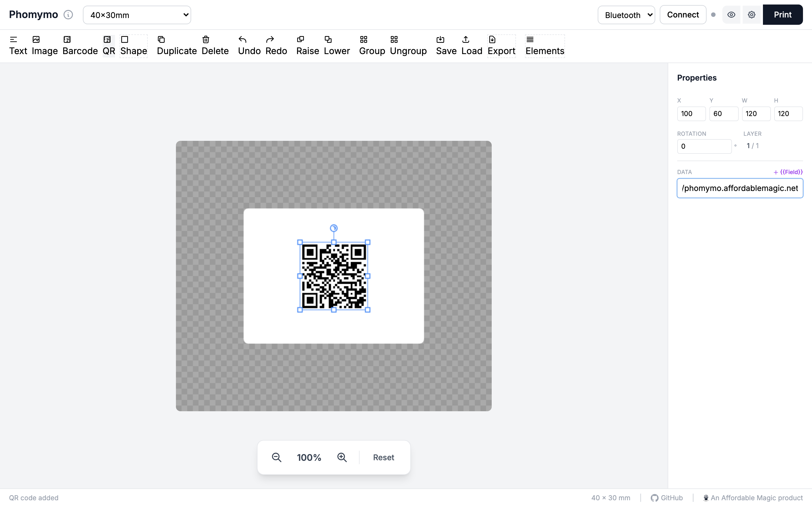
Task: Open the printer settings gear
Action: point(752,14)
